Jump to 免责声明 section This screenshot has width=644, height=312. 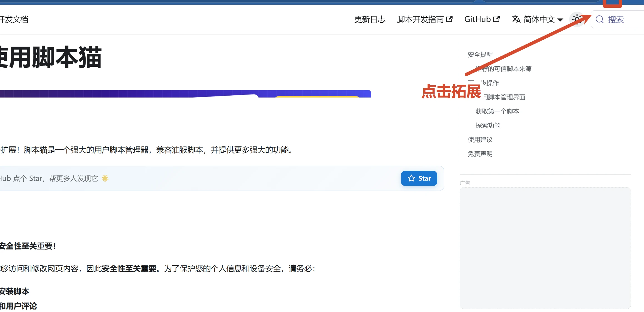480,154
